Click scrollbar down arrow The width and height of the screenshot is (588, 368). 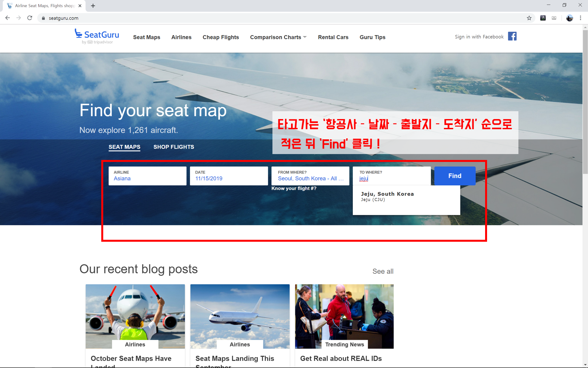point(585,365)
